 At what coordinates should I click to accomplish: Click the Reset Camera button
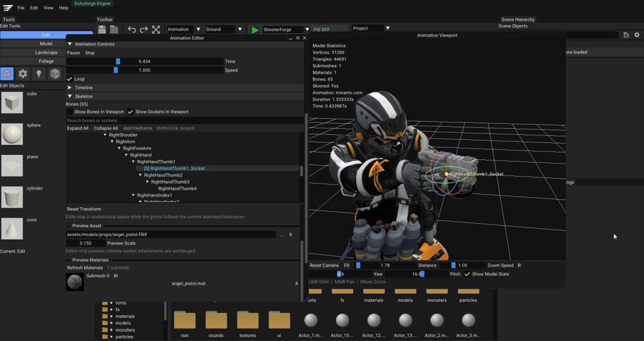[324, 266]
